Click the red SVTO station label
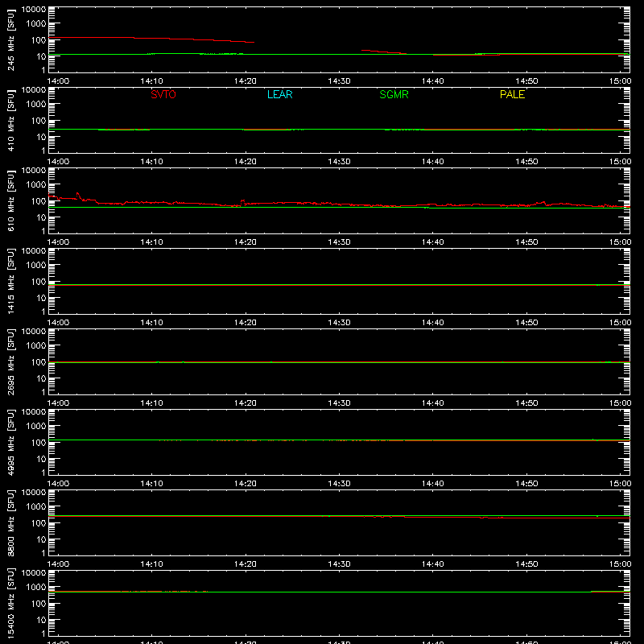 [163, 94]
